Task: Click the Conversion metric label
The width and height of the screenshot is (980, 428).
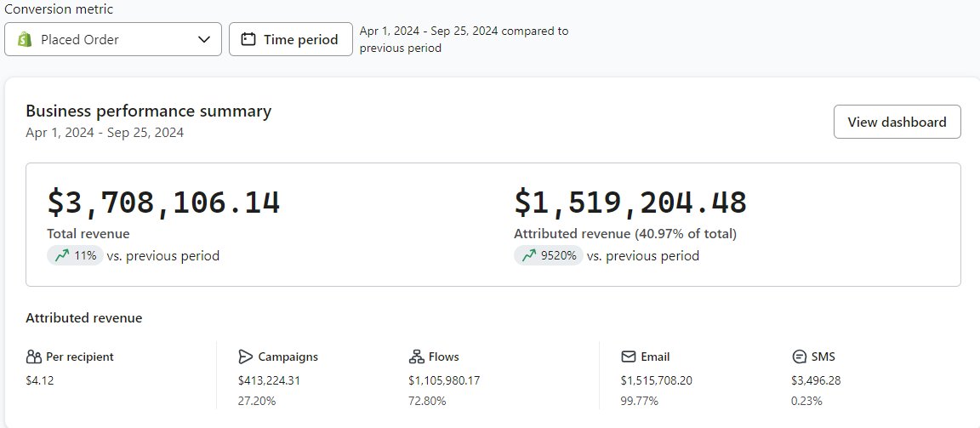Action: coord(59,9)
